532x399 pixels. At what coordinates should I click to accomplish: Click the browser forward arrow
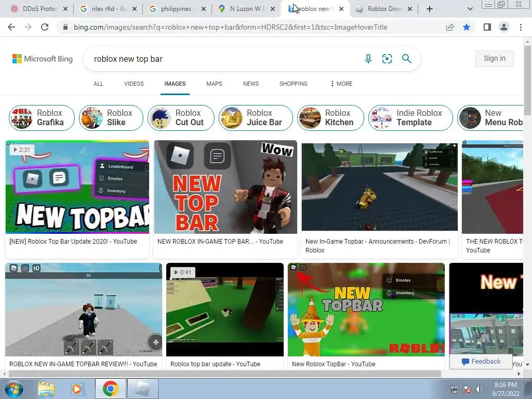point(28,27)
